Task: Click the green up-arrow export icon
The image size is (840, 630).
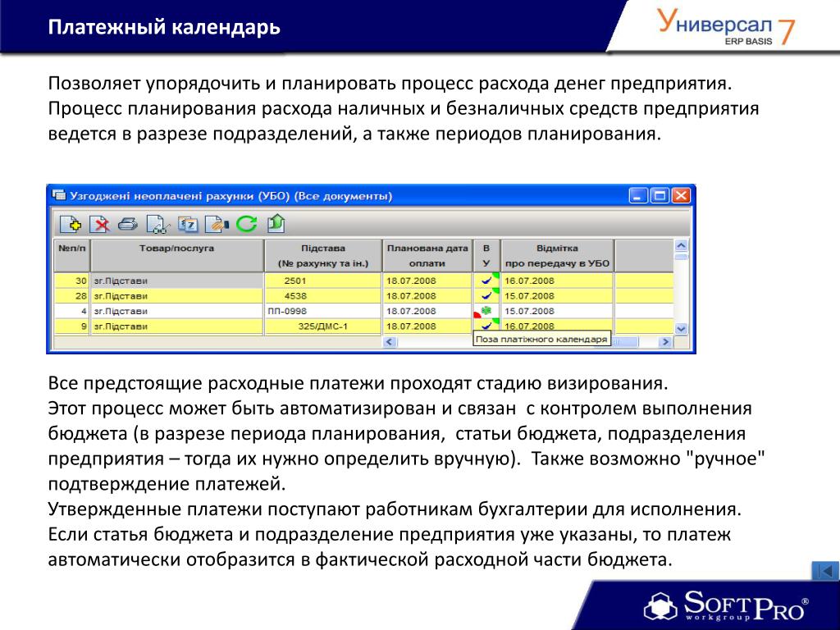Action: pyautogui.click(x=276, y=223)
